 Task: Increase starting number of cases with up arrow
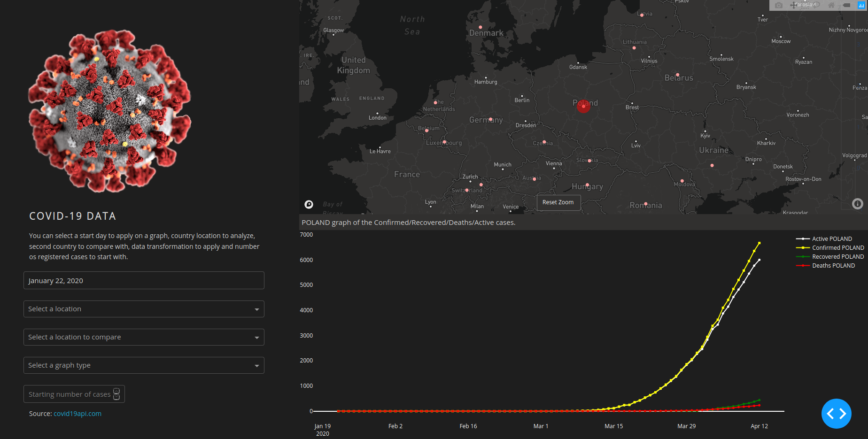(x=116, y=391)
